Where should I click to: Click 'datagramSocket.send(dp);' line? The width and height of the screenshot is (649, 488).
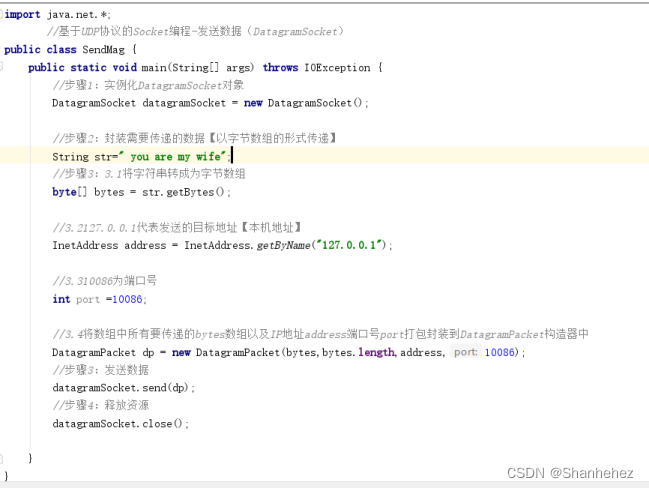(123, 388)
